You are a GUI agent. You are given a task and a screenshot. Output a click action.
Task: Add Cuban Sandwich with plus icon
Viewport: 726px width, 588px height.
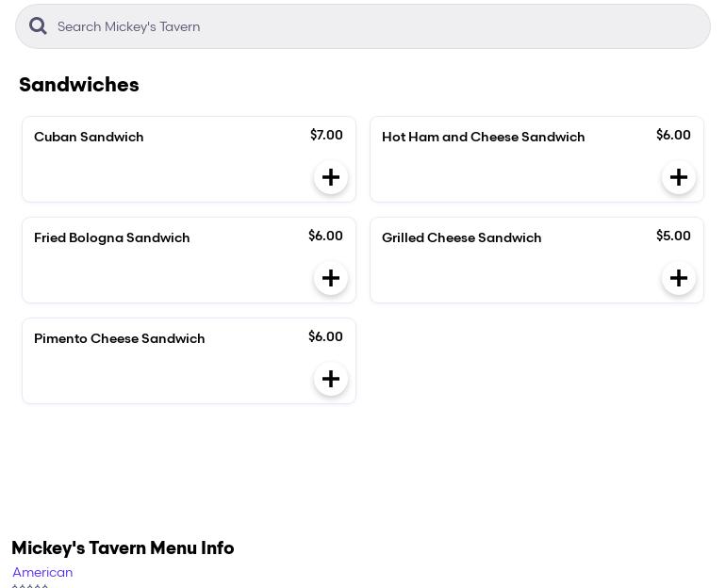click(331, 177)
